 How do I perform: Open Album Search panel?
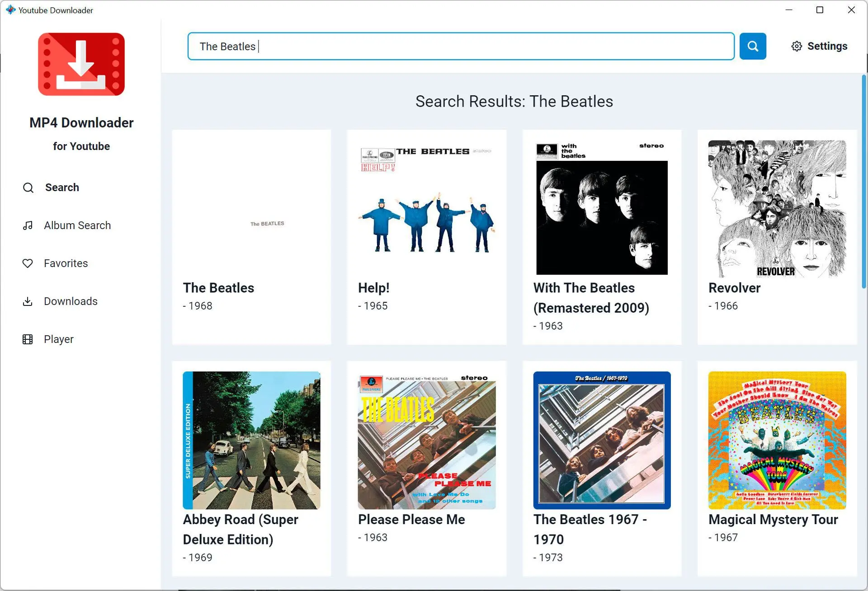77,225
